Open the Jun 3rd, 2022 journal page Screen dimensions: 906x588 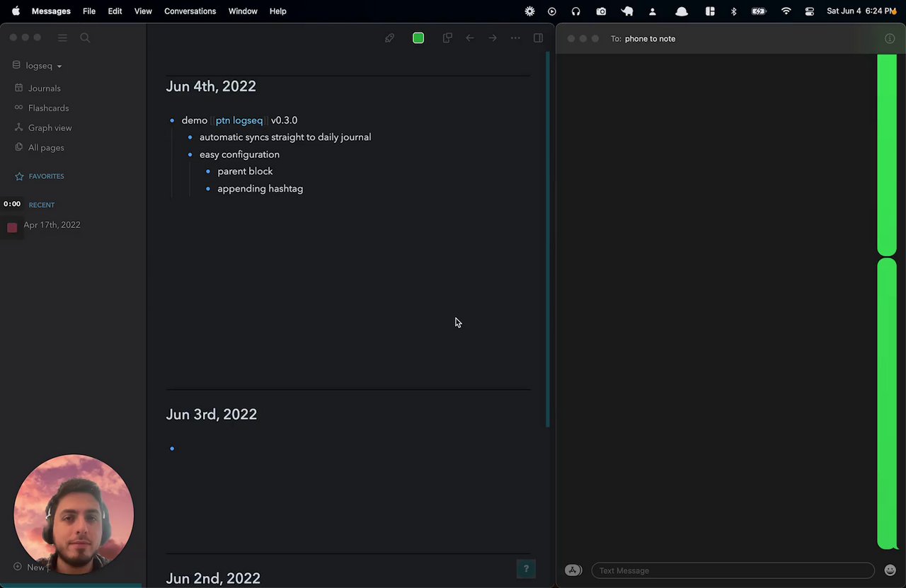211,415
